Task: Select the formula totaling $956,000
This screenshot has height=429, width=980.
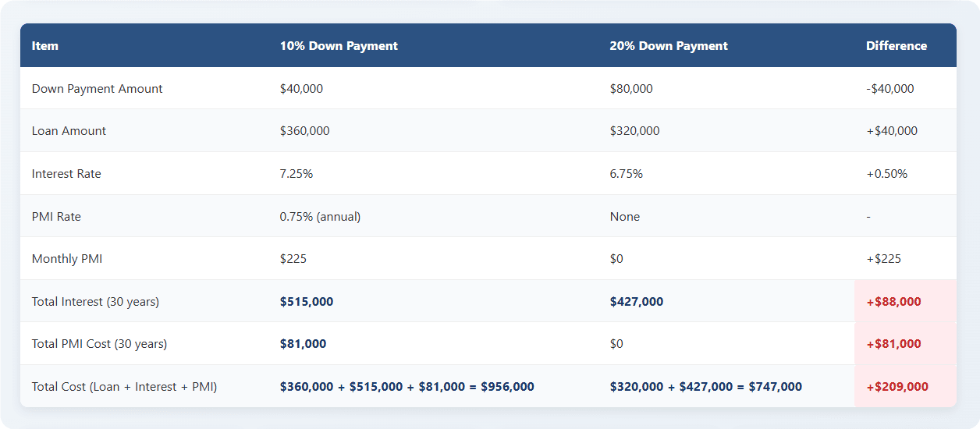Action: tap(407, 387)
